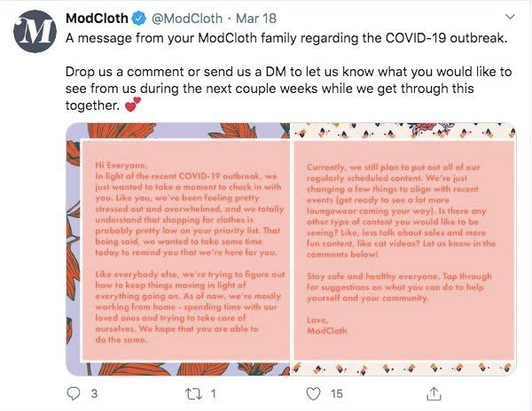Click the like count 15
Viewport: 532px width, 411px height.
click(x=333, y=391)
